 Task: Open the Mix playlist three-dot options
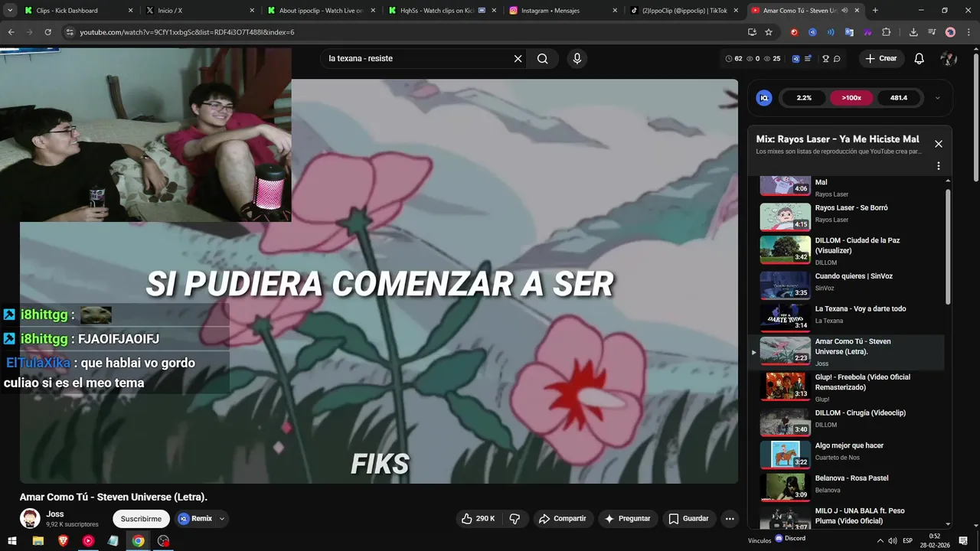point(939,166)
